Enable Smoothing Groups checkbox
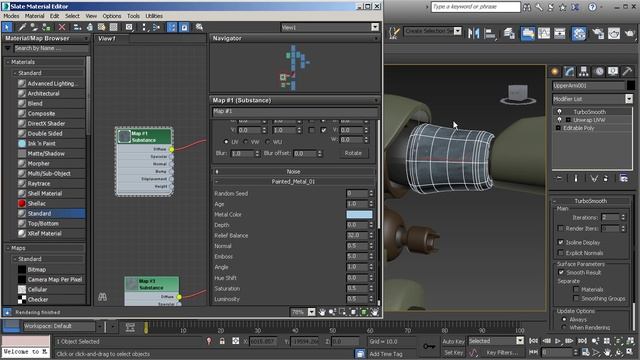This screenshot has width=640, height=360. point(576,298)
